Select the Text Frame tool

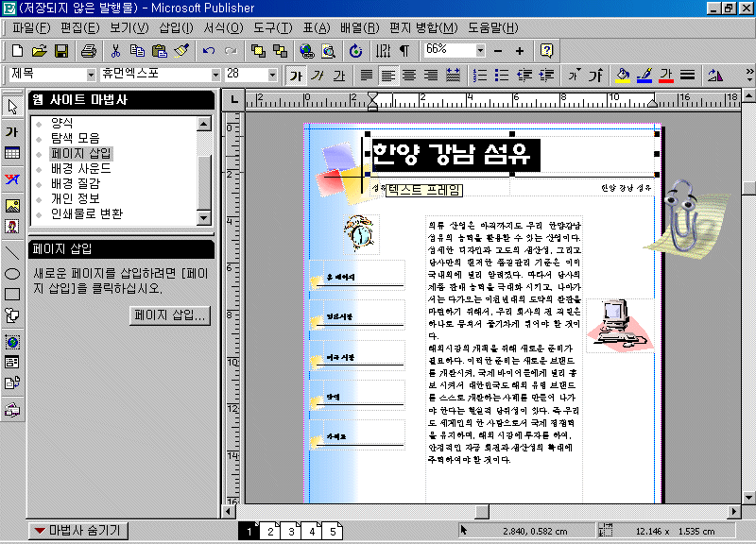(12, 130)
